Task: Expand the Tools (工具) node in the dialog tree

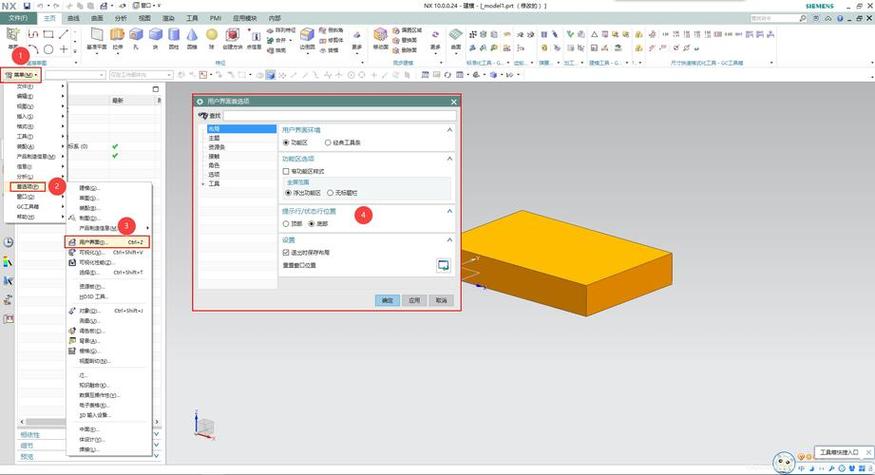Action: point(203,184)
